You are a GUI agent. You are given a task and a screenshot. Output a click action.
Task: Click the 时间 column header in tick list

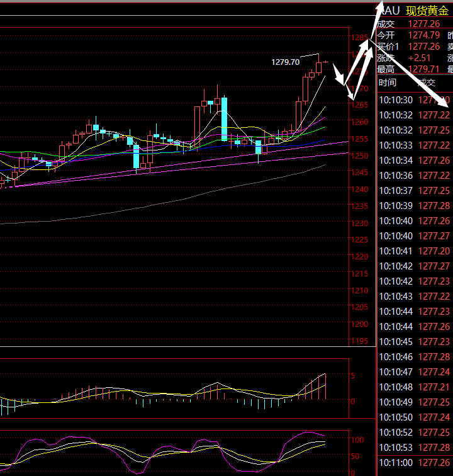(388, 82)
